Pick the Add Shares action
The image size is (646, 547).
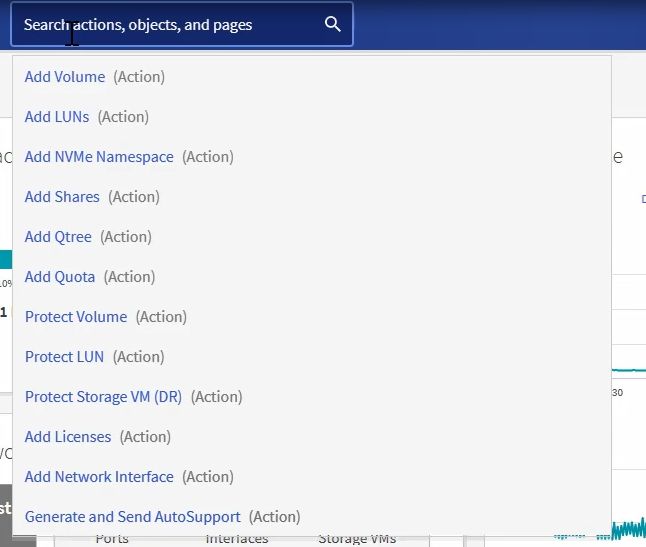pyautogui.click(x=62, y=197)
